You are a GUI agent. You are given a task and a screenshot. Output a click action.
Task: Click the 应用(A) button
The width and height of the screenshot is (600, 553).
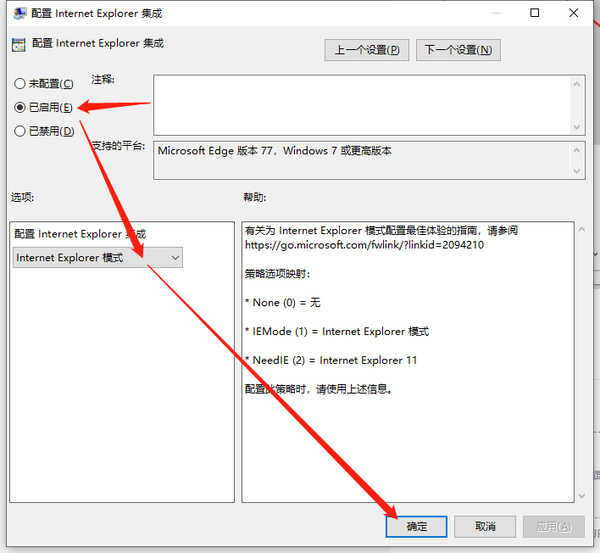[554, 527]
